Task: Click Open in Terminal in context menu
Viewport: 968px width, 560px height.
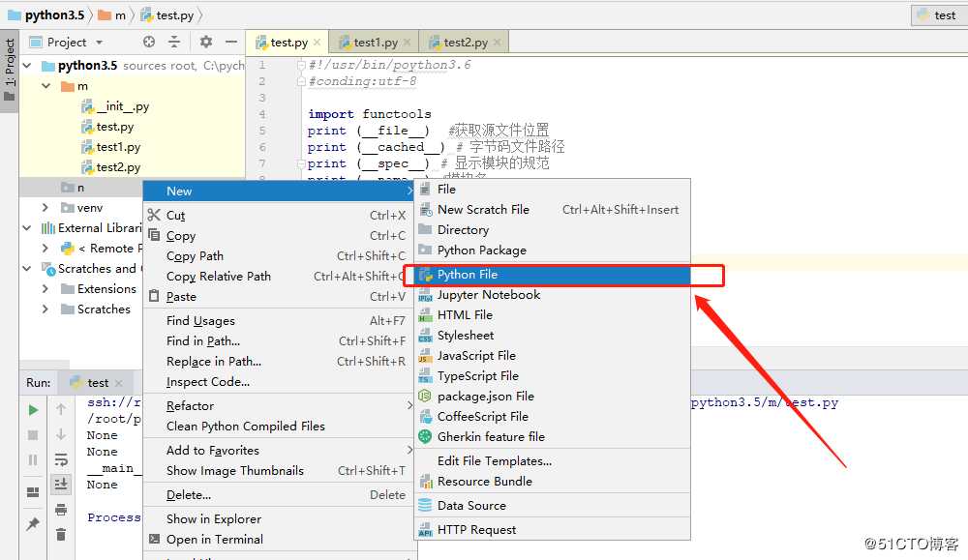Action: (279, 540)
